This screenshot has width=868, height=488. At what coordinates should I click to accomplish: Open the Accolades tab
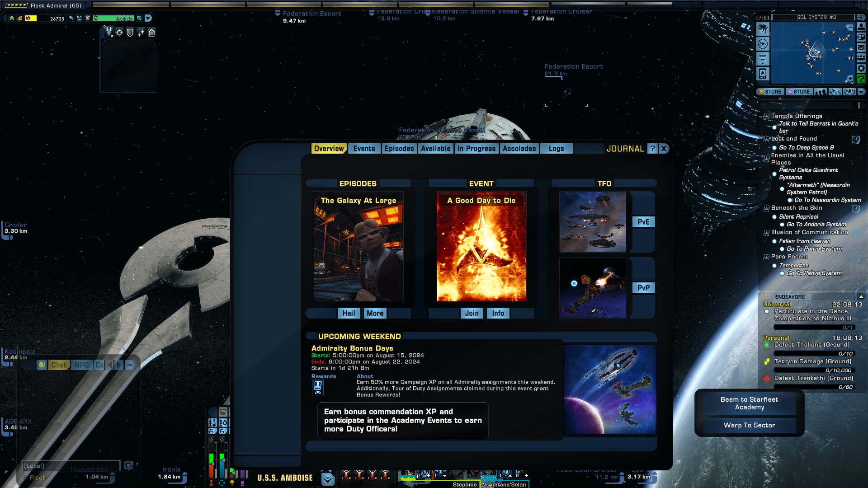tap(519, 149)
